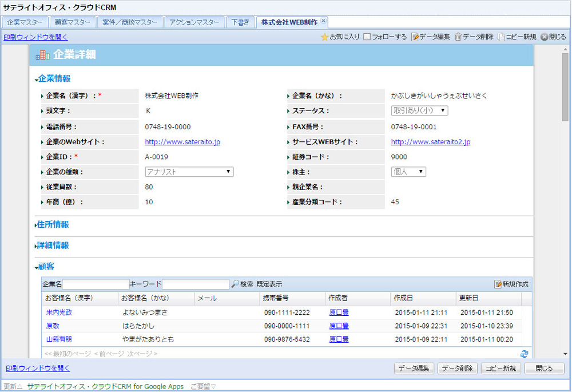Click the trash icon for data delete
572x392 pixels.
click(x=458, y=37)
